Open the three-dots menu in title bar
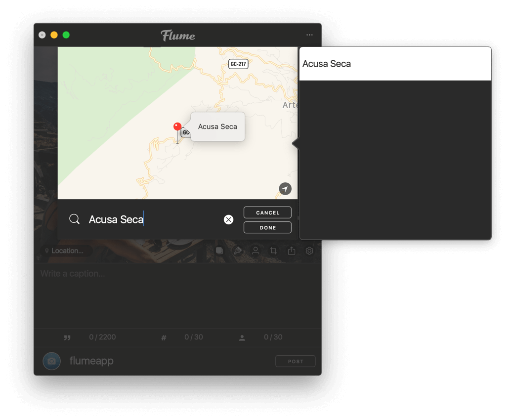The width and height of the screenshot is (513, 420). point(309,35)
